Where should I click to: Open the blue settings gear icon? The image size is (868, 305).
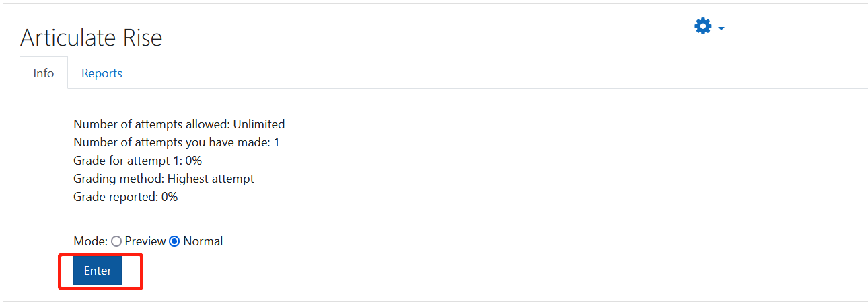pyautogui.click(x=702, y=26)
